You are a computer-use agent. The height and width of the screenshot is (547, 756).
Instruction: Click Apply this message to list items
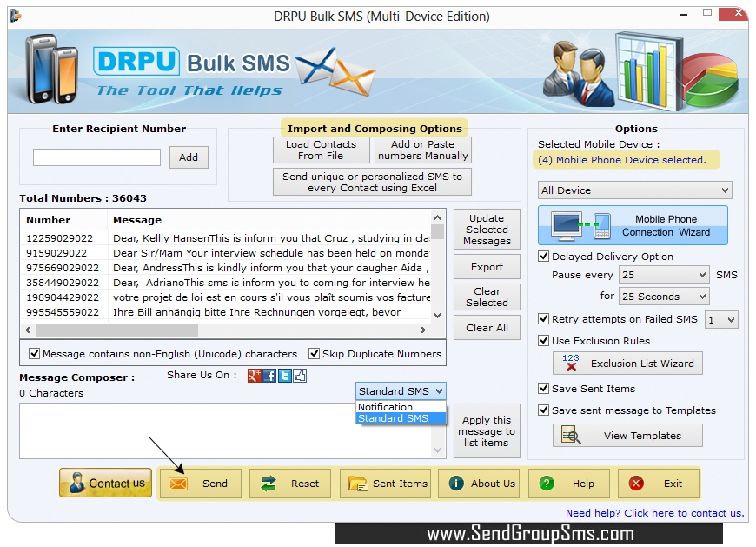[x=487, y=430]
